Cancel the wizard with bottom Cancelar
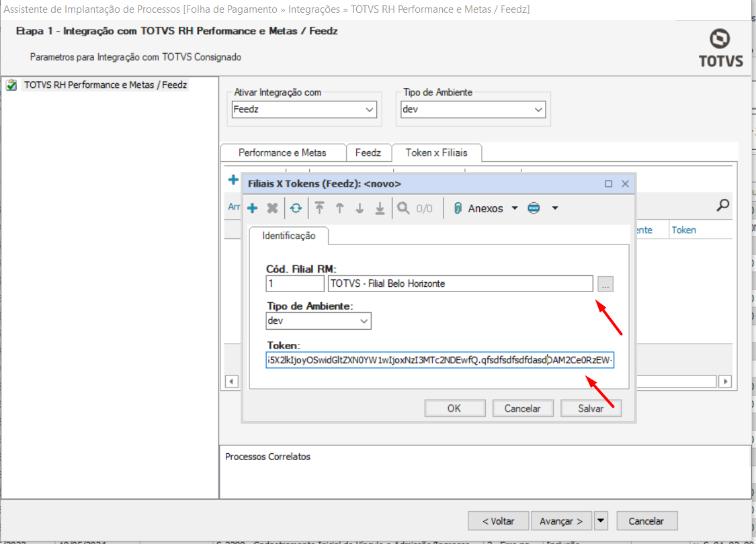Screen dimensions: 756x544 point(646,521)
